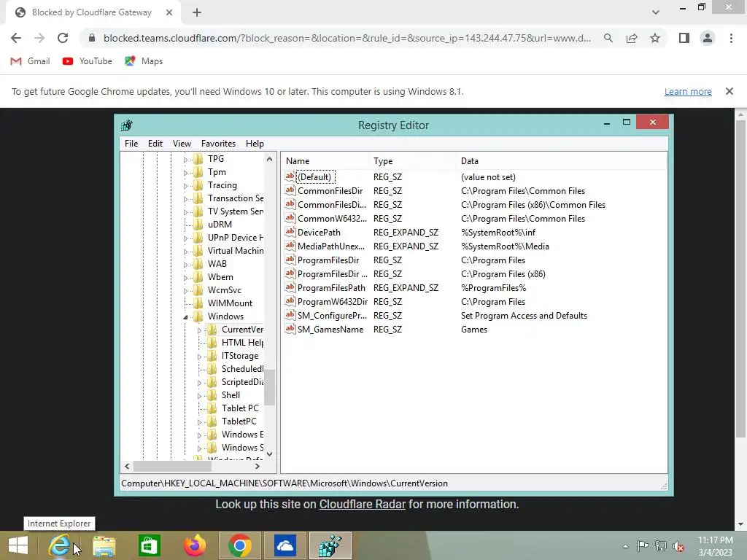Click the tree horizontal scrollbar thumb
This screenshot has height=560, width=747.
coord(172,466)
